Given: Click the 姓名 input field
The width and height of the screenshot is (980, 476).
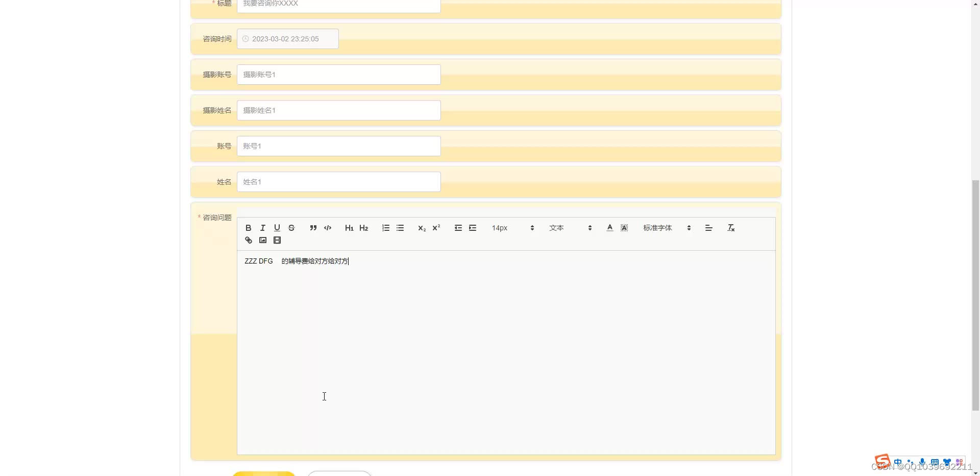Looking at the screenshot, I should (x=339, y=182).
